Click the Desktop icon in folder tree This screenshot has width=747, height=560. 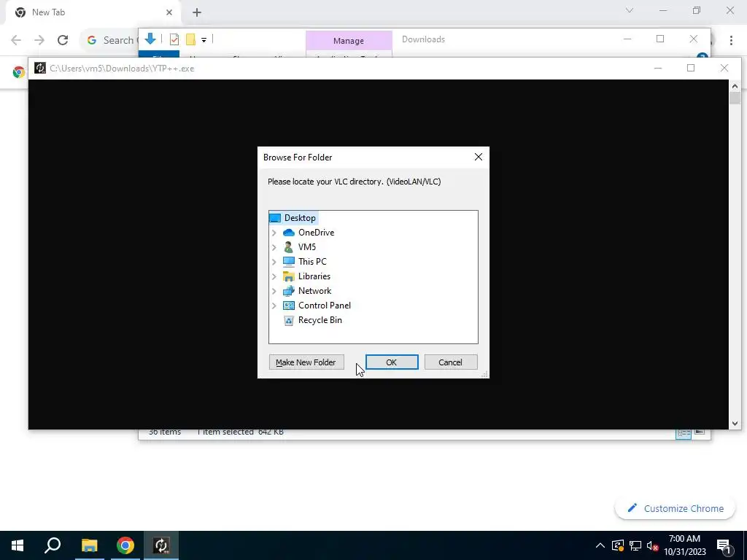(275, 218)
